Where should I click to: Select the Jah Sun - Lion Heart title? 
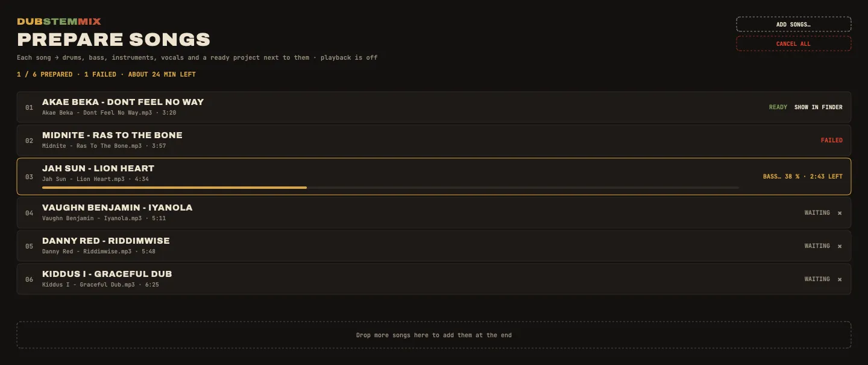click(x=98, y=168)
